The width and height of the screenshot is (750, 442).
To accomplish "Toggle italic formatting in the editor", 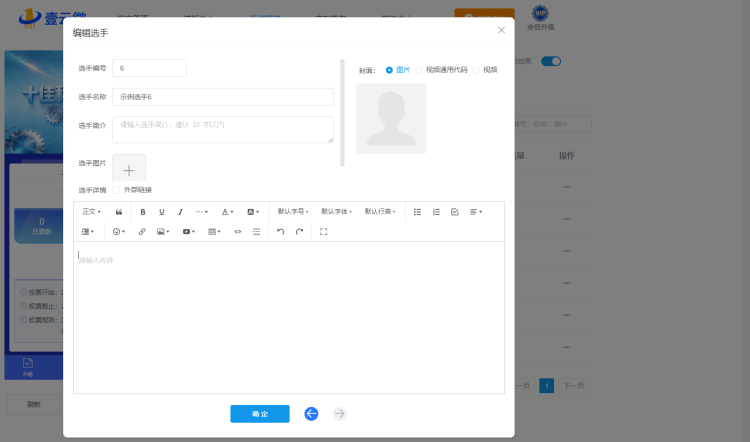I will (x=180, y=212).
